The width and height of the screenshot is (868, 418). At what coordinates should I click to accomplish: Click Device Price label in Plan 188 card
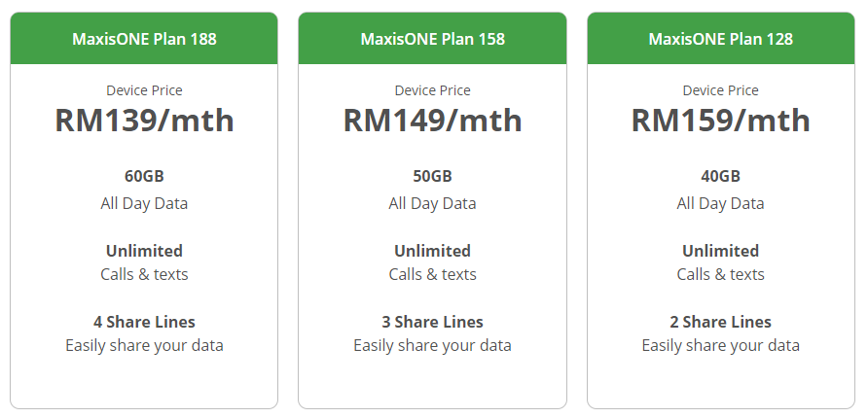144,90
